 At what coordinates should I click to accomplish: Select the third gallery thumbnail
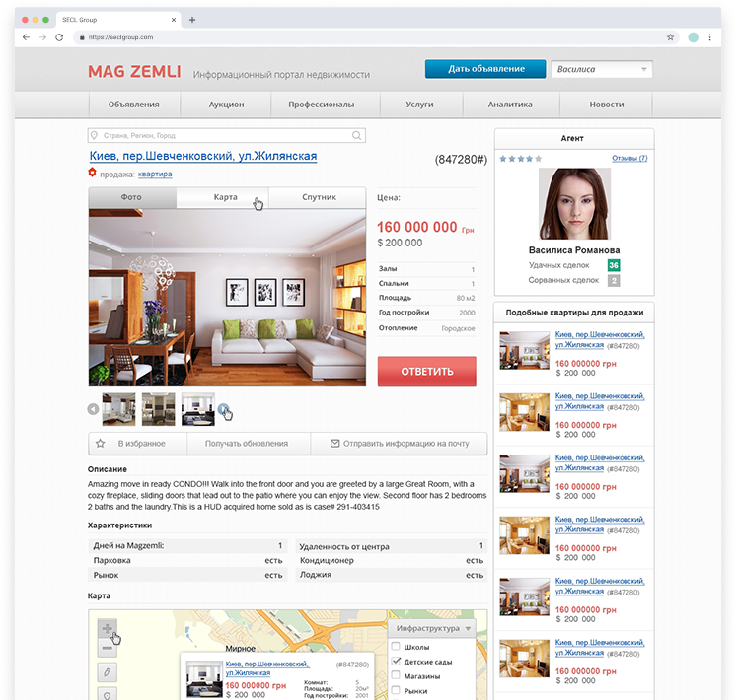tap(198, 409)
